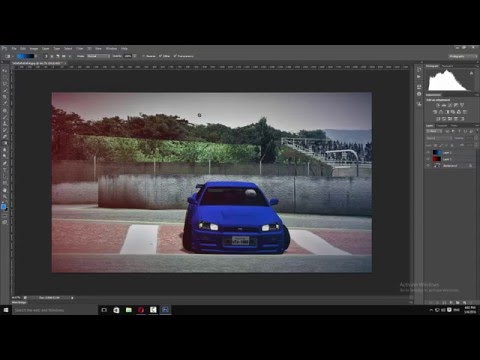Select the Move tool
This screenshot has height=360, width=480.
coord(5,70)
